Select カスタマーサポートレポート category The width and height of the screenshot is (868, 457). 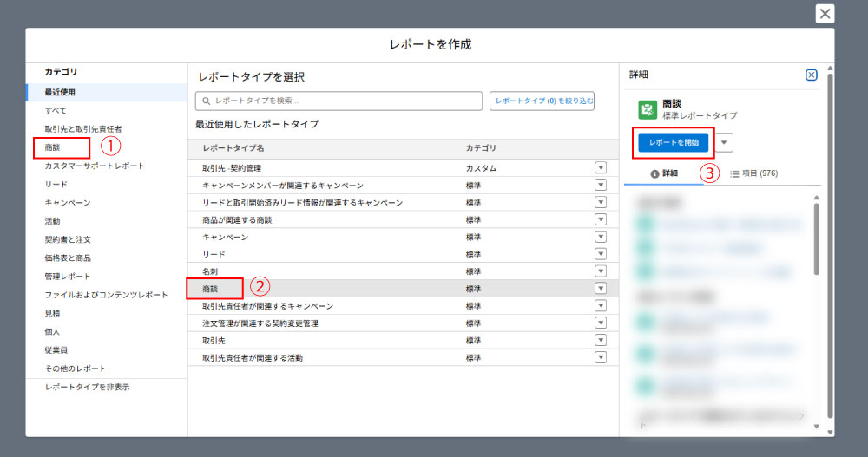(x=95, y=166)
